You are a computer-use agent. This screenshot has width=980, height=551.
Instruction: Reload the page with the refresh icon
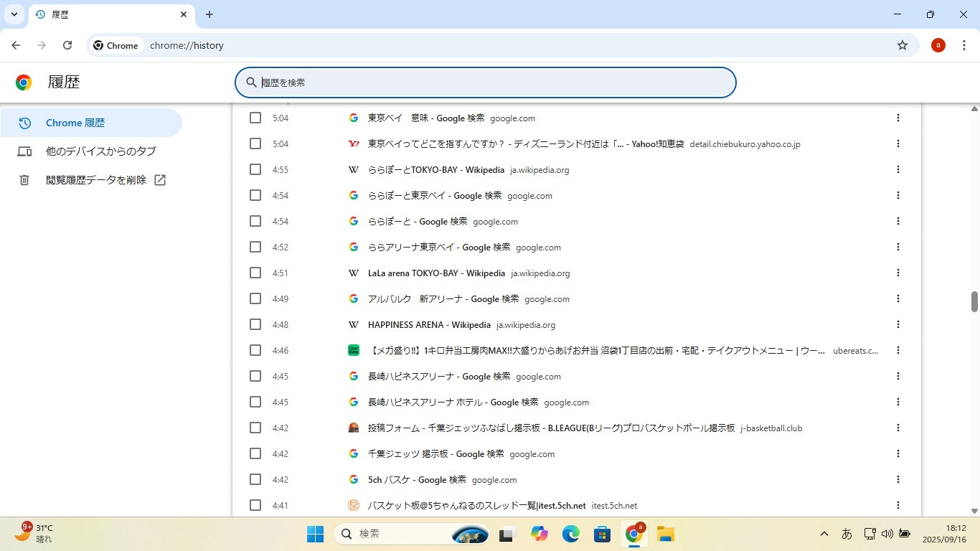point(67,45)
